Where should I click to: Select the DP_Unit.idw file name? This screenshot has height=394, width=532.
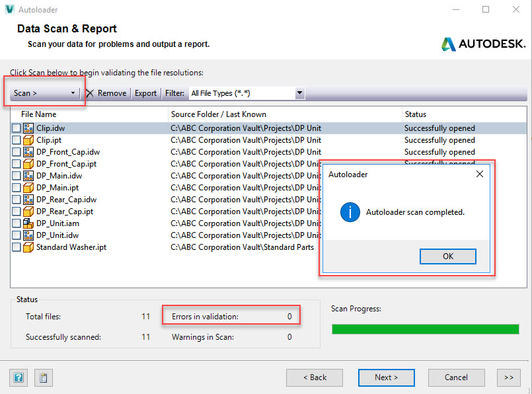pos(57,235)
